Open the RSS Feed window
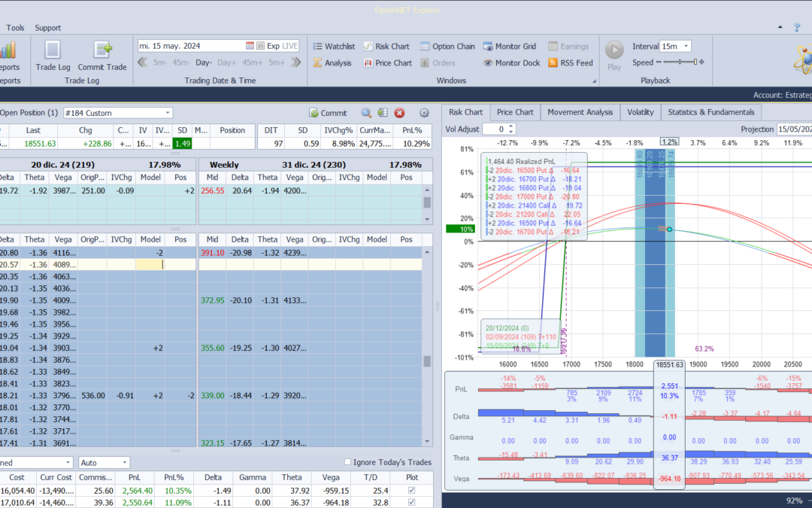 [570, 62]
